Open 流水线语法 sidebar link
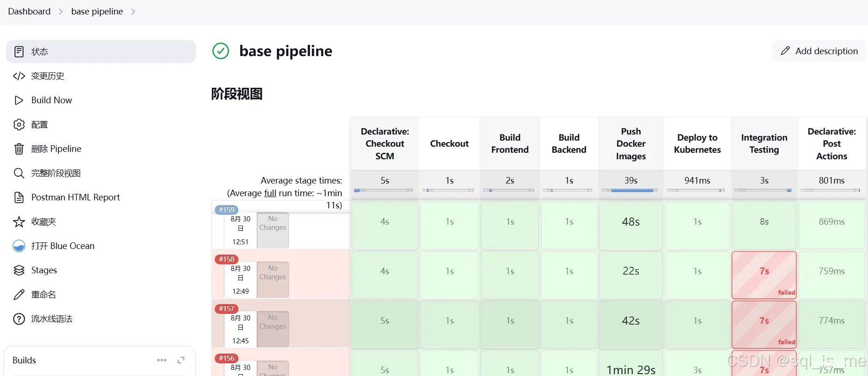868x376 pixels. click(101, 319)
